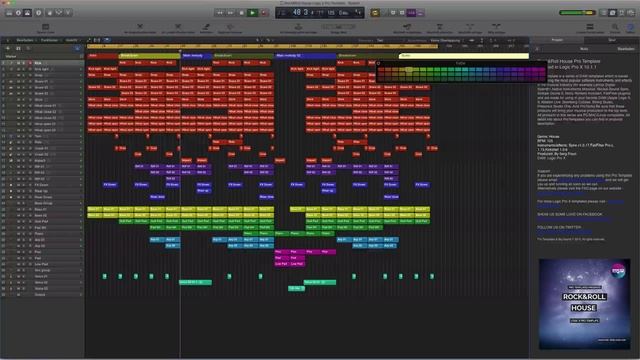Screen dimensions: 640x360
Task: Click the Track Zoom toolbar button
Action: pyautogui.click(x=615, y=28)
